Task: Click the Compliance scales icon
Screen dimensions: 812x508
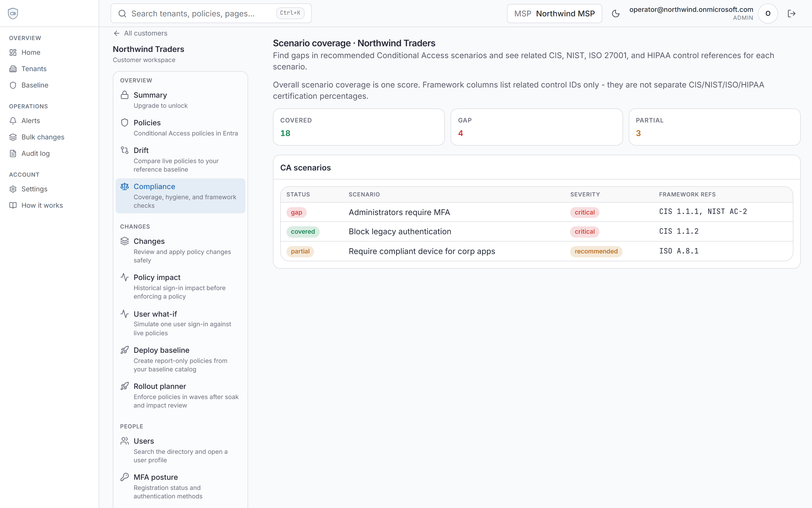Action: point(125,187)
